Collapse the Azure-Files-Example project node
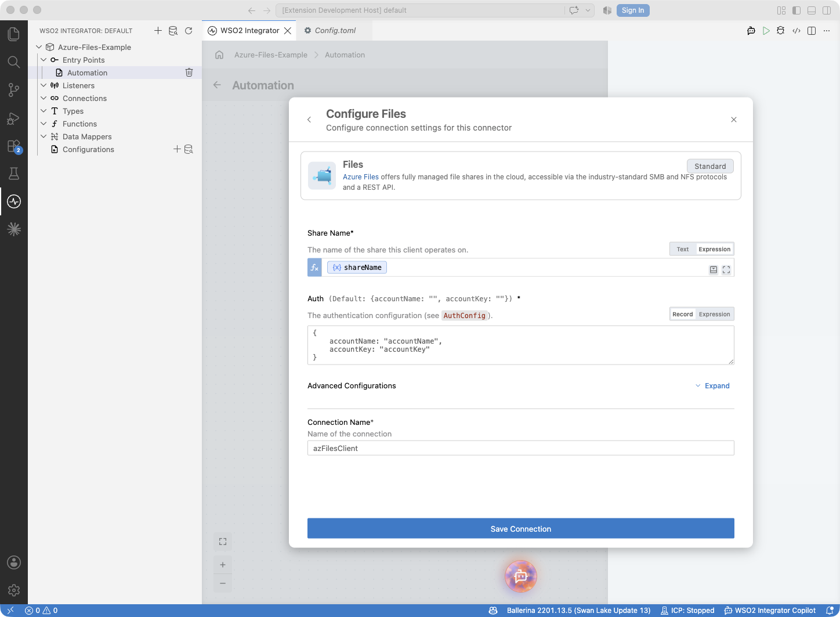 [x=39, y=47]
